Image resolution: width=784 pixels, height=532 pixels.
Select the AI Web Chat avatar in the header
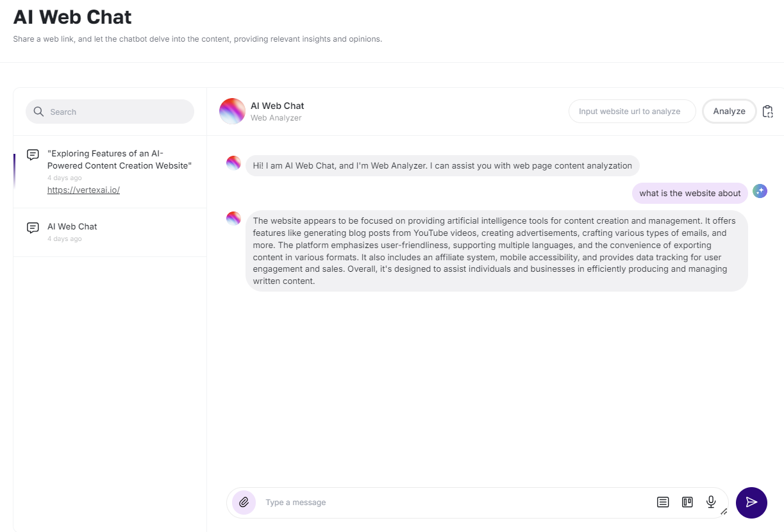231,111
